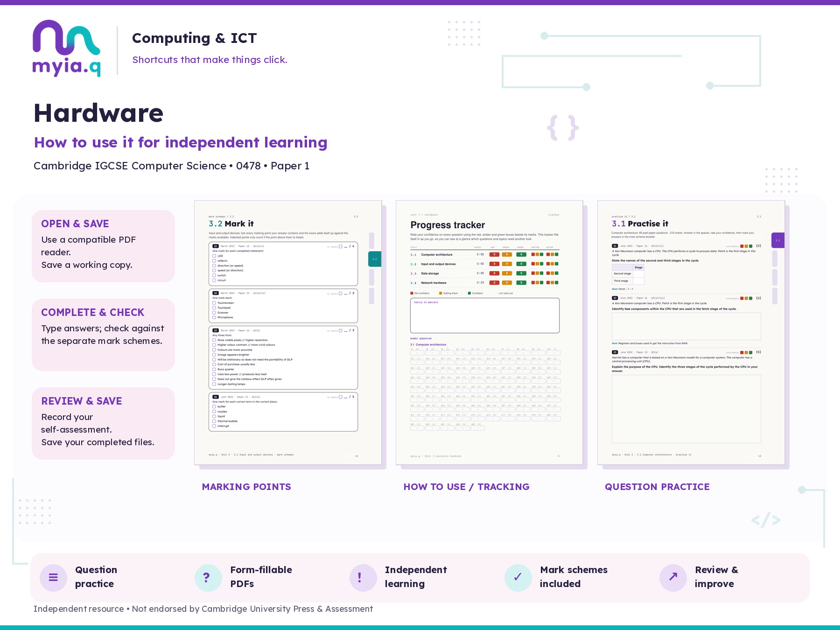Select the teal 3.2 side tab

pos(375,259)
